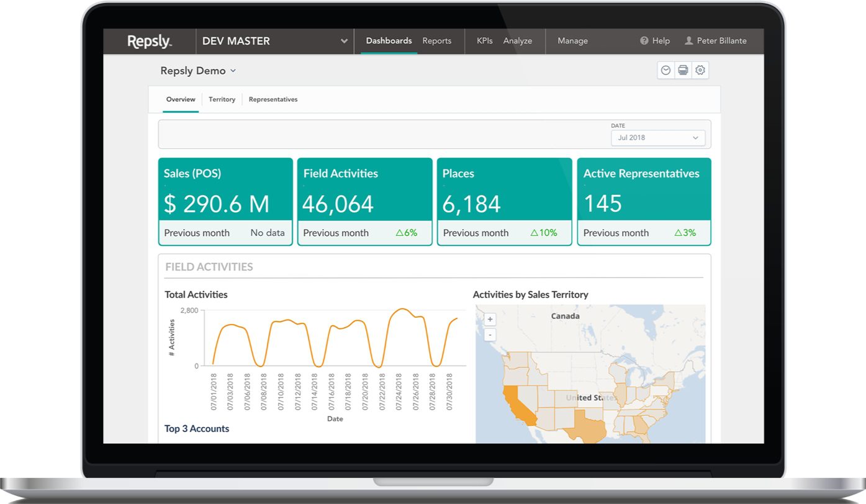Open the Reports menu item
This screenshot has height=504, width=866.
click(436, 41)
